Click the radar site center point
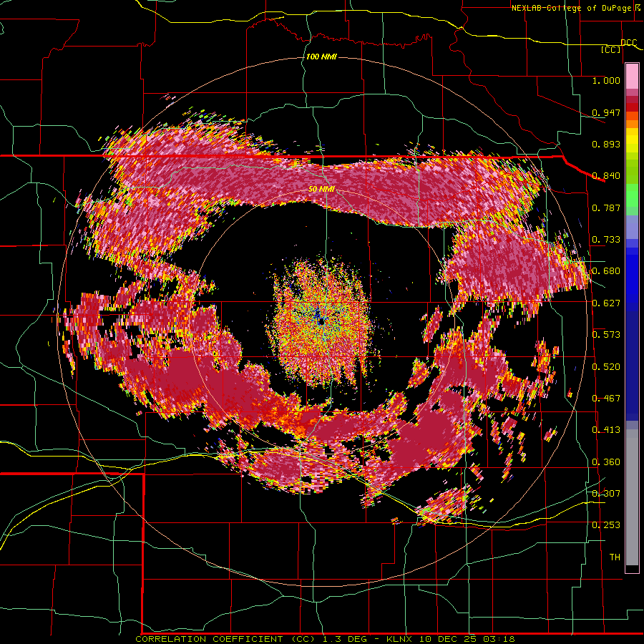The width and height of the screenshot is (644, 644). pos(321,322)
